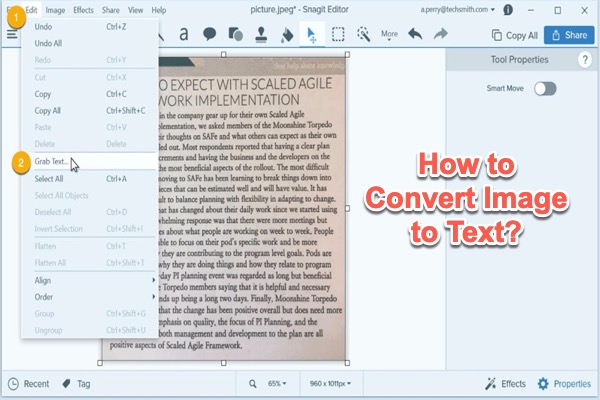This screenshot has height=400, width=600.
Task: Click the Undo arrow in toolbar
Action: click(x=415, y=34)
